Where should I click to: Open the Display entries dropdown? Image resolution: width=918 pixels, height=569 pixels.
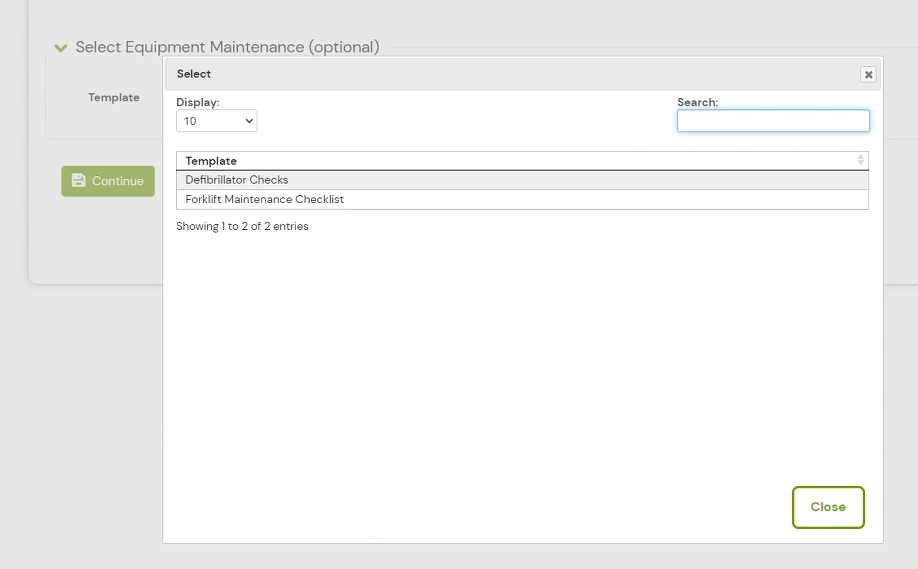tap(216, 121)
